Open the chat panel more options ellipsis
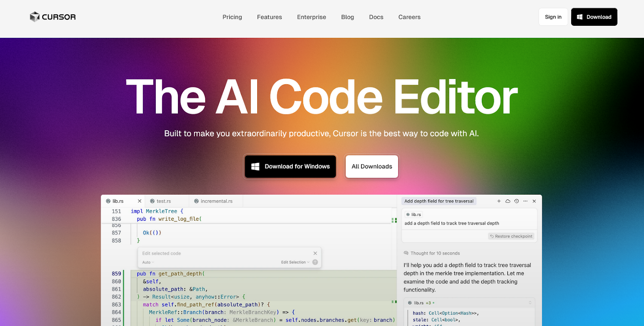 click(525, 201)
